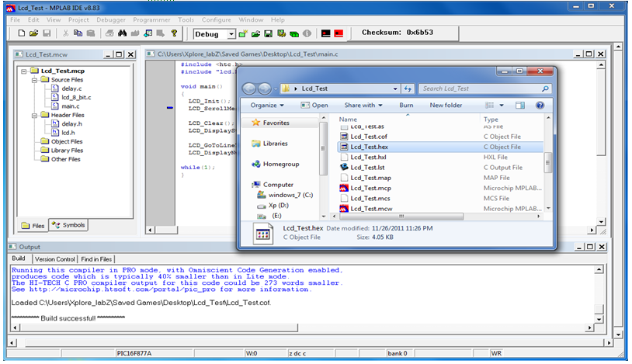Collapse the Source Files tree folder
This screenshot has height=364, width=632.
35,80
